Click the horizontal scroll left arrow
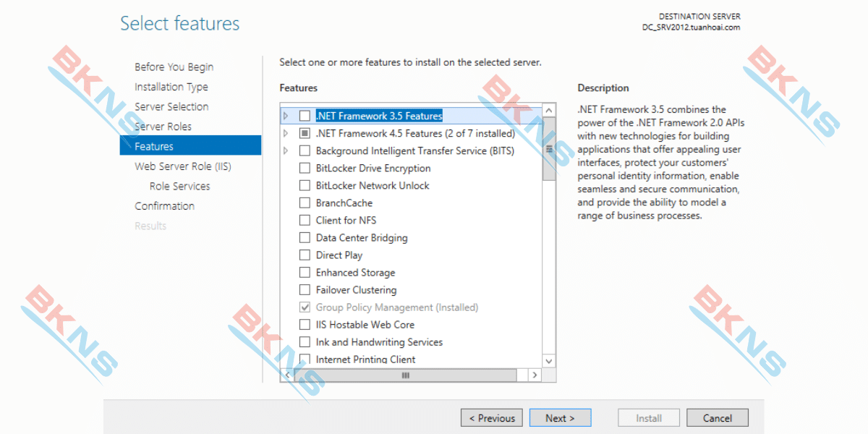Screen dimensions: 868x434 point(287,375)
